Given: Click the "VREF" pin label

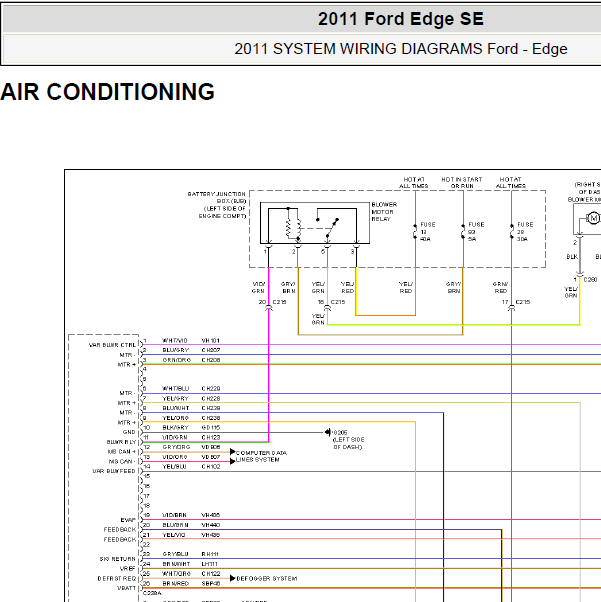Looking at the screenshot, I should [x=127, y=569].
